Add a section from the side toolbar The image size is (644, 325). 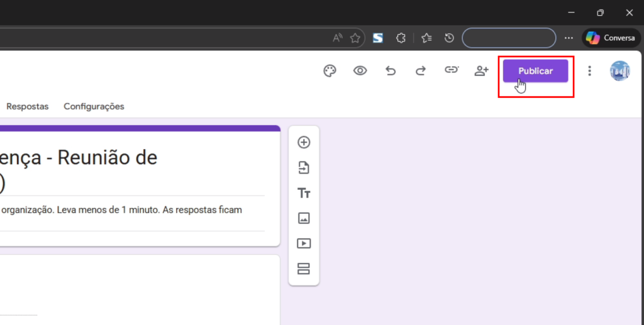pos(304,269)
